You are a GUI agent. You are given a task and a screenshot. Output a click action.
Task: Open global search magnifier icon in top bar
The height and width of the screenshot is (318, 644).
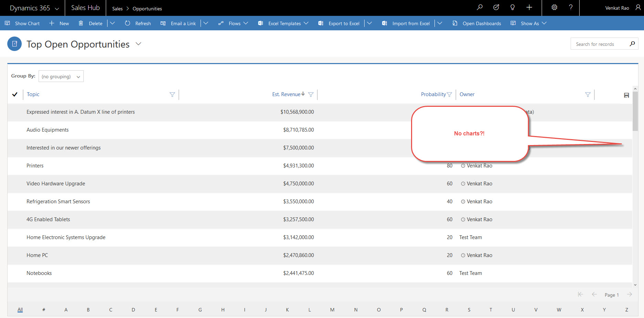point(479,8)
